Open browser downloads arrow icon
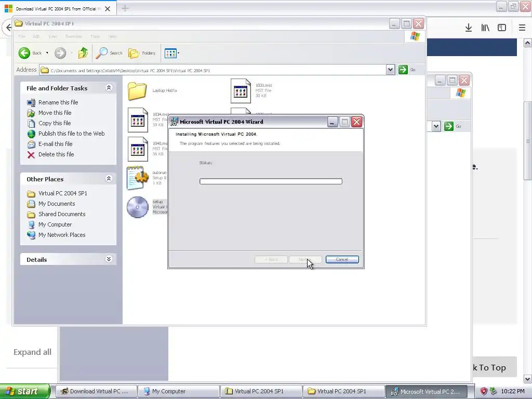The width and height of the screenshot is (532, 399). pos(469,28)
